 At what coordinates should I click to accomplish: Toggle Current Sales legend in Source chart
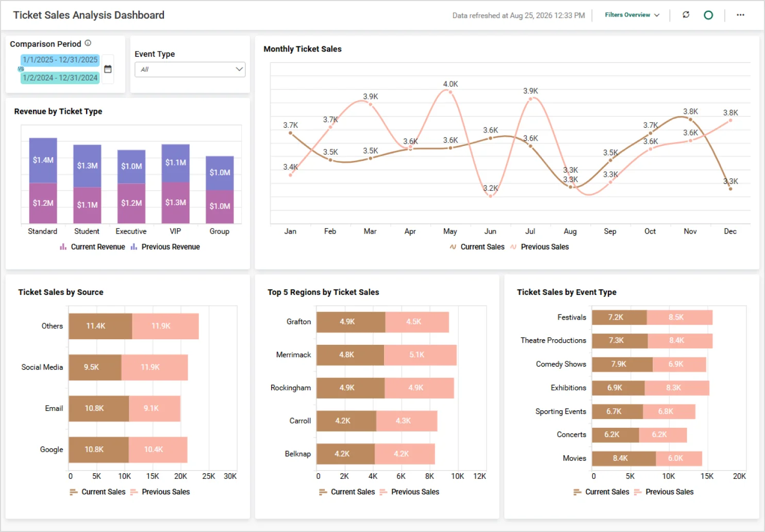coord(97,492)
